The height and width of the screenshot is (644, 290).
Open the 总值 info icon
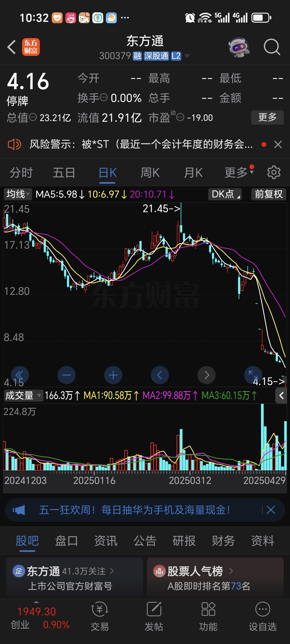[33, 117]
